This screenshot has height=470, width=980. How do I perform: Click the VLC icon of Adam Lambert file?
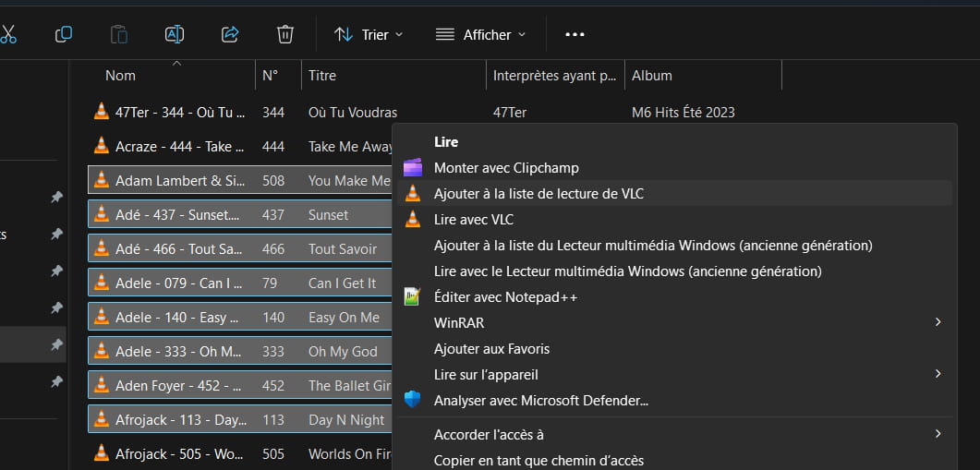[x=102, y=181]
